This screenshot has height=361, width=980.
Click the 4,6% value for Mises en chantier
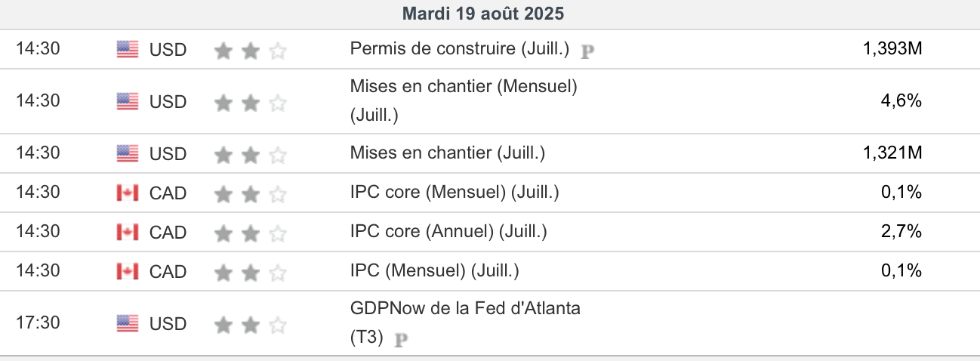click(x=901, y=100)
